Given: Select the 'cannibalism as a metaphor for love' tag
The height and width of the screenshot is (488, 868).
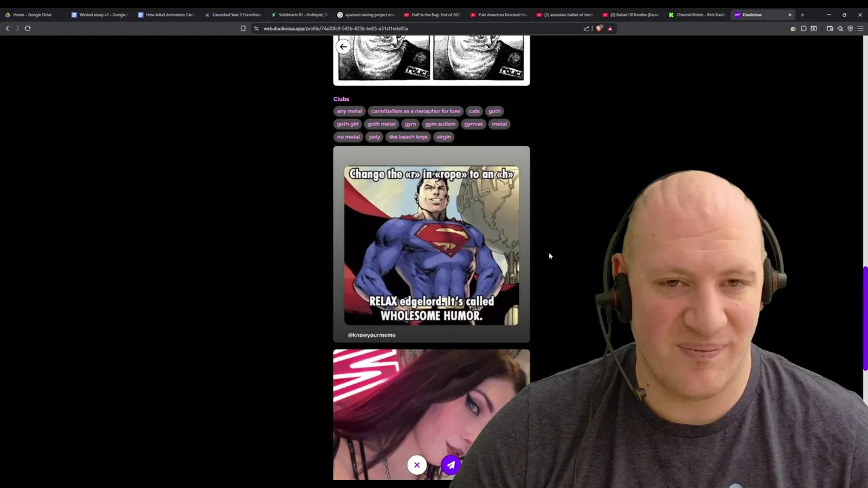Looking at the screenshot, I should pyautogui.click(x=415, y=111).
